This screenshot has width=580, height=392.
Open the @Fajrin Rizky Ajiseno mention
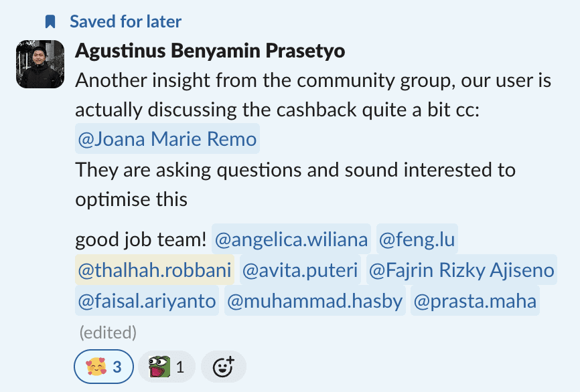tap(461, 270)
